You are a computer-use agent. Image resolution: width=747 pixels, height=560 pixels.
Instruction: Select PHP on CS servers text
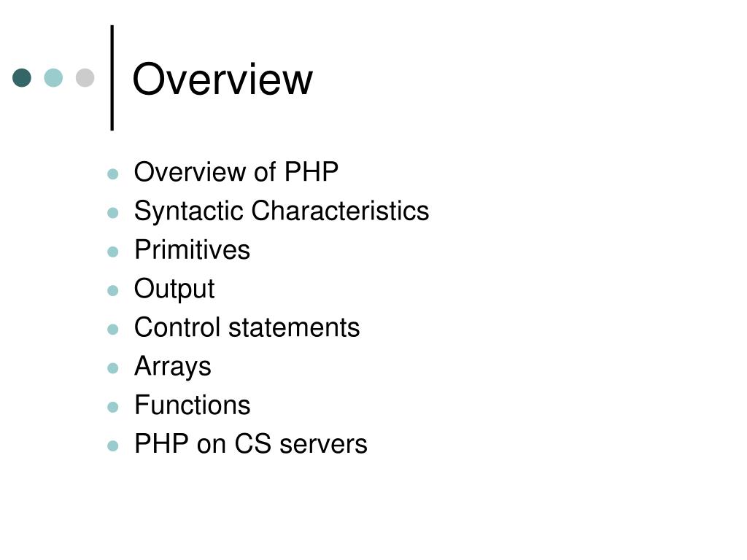tap(251, 444)
